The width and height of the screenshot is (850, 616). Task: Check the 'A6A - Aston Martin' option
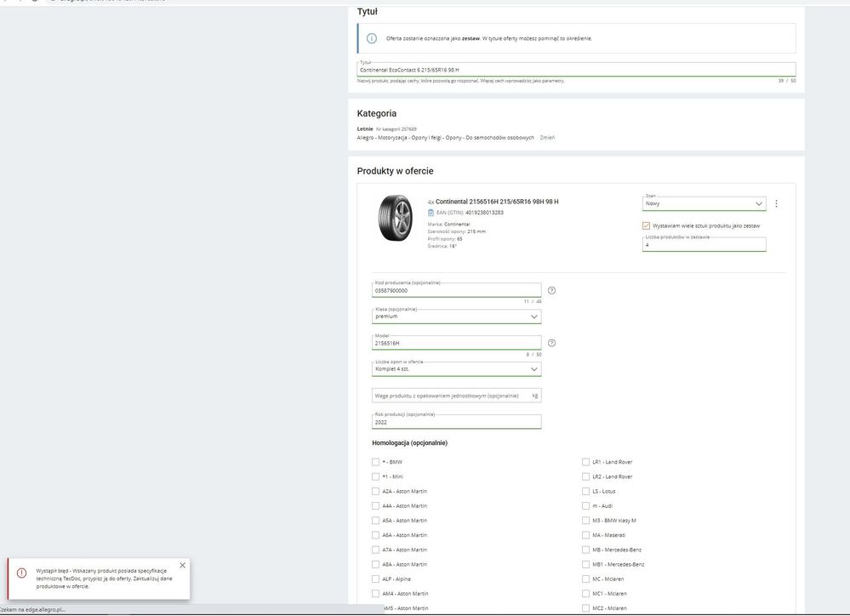coord(376,535)
